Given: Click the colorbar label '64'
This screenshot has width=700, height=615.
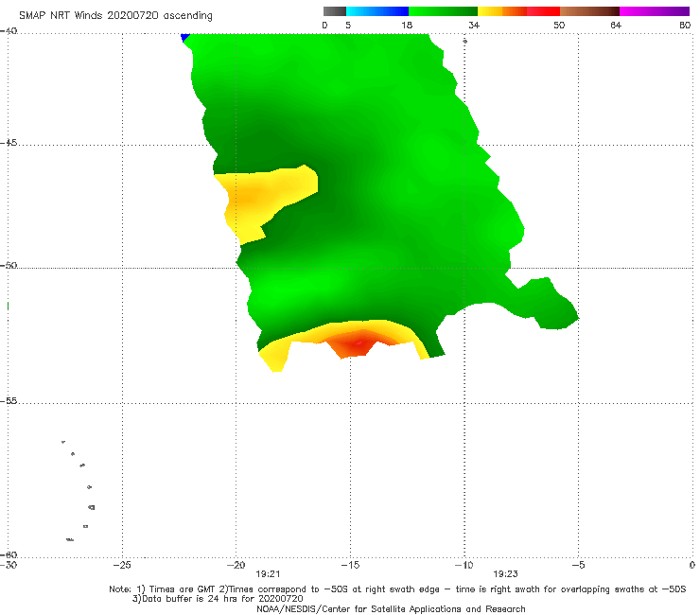Looking at the screenshot, I should point(616,25).
